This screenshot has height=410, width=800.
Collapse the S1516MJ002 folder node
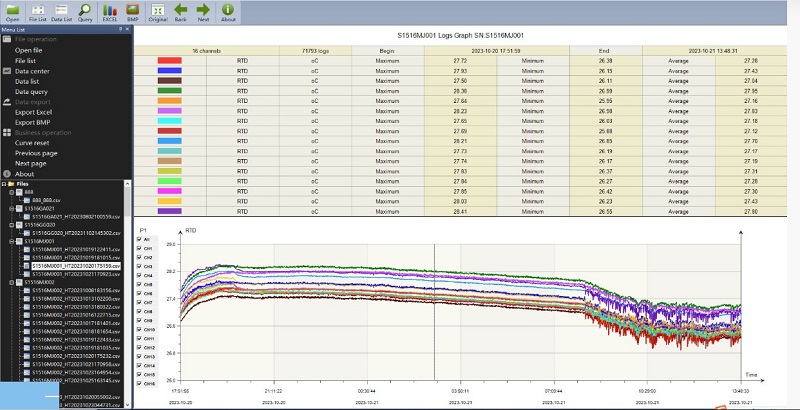[x=12, y=283]
